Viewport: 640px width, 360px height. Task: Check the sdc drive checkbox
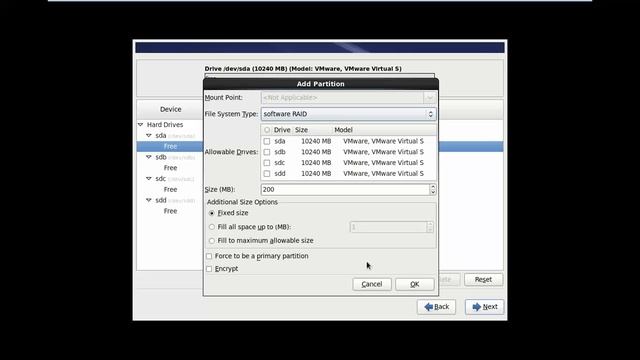[x=267, y=163]
